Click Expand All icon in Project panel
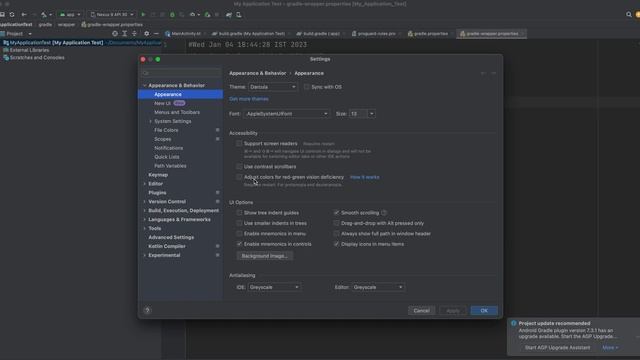 (x=124, y=34)
